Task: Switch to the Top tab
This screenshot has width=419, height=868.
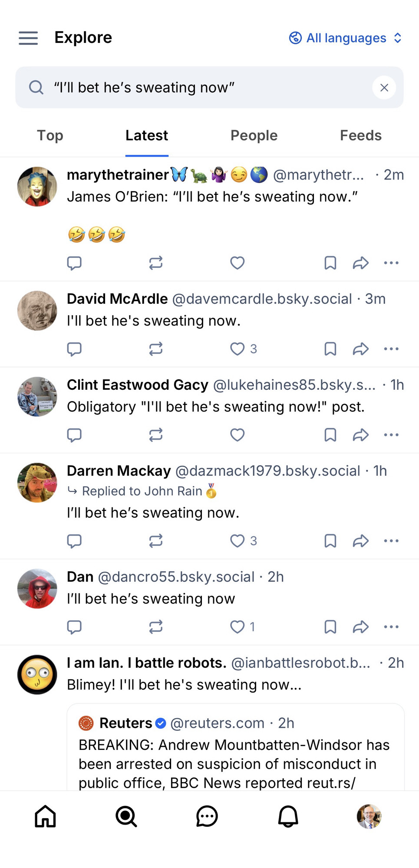Action: point(50,136)
